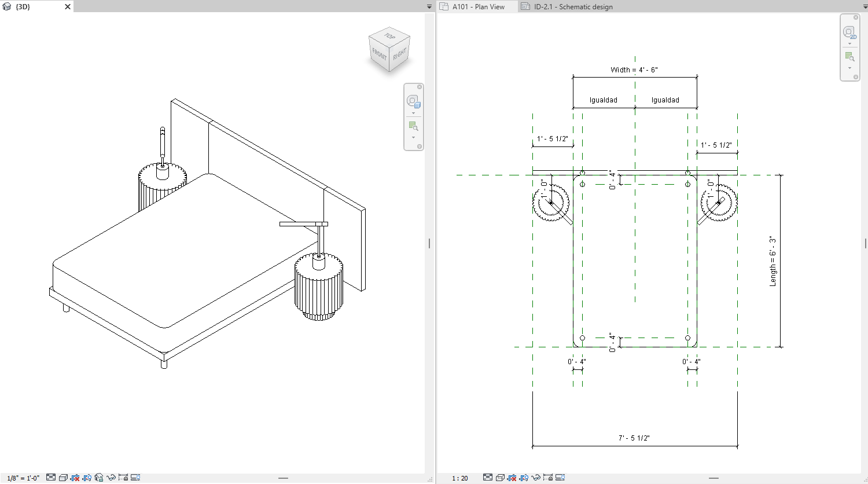
Task: Open detail level in plan view bar
Action: pyautogui.click(x=488, y=477)
